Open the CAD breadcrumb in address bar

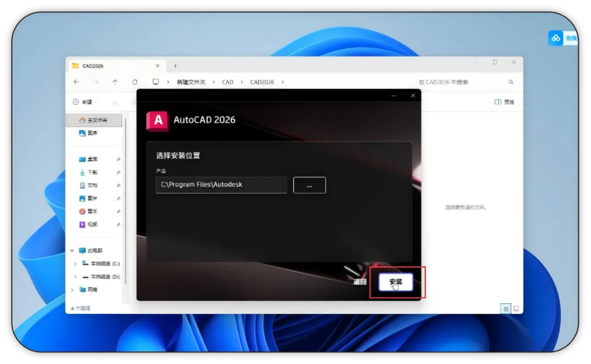(x=228, y=82)
